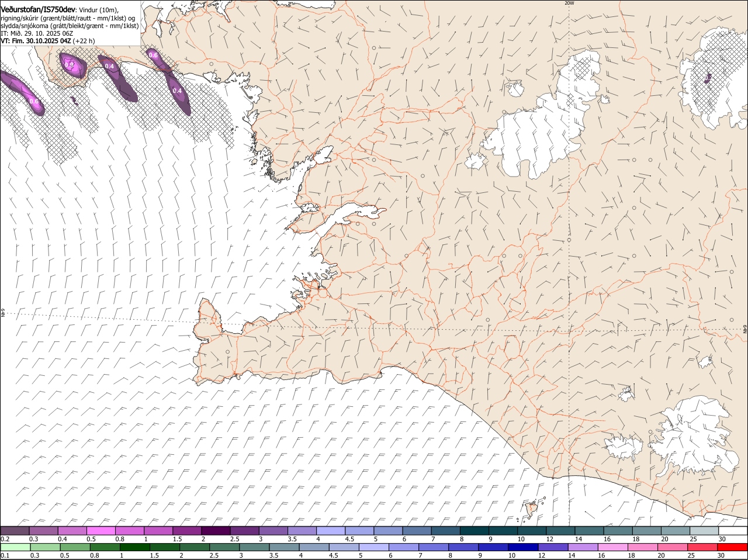
Task: Pick the upper legend swatch above label 0.5
Action: (x=101, y=530)
